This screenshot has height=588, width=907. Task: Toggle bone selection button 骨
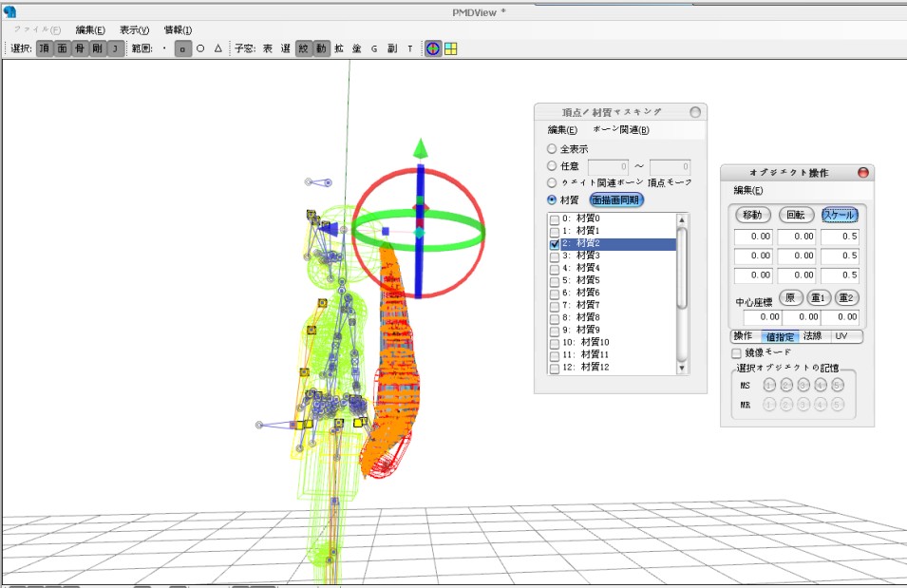click(x=80, y=48)
